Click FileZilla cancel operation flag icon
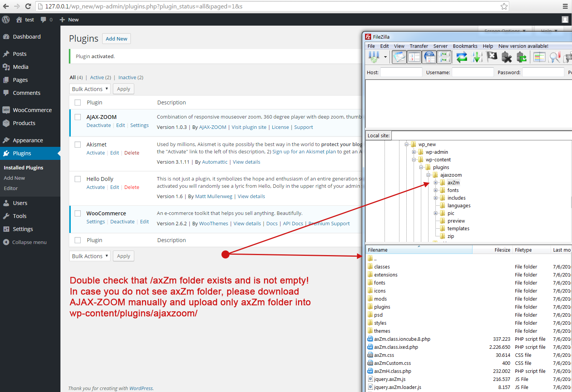The height and width of the screenshot is (392, 572). point(492,57)
